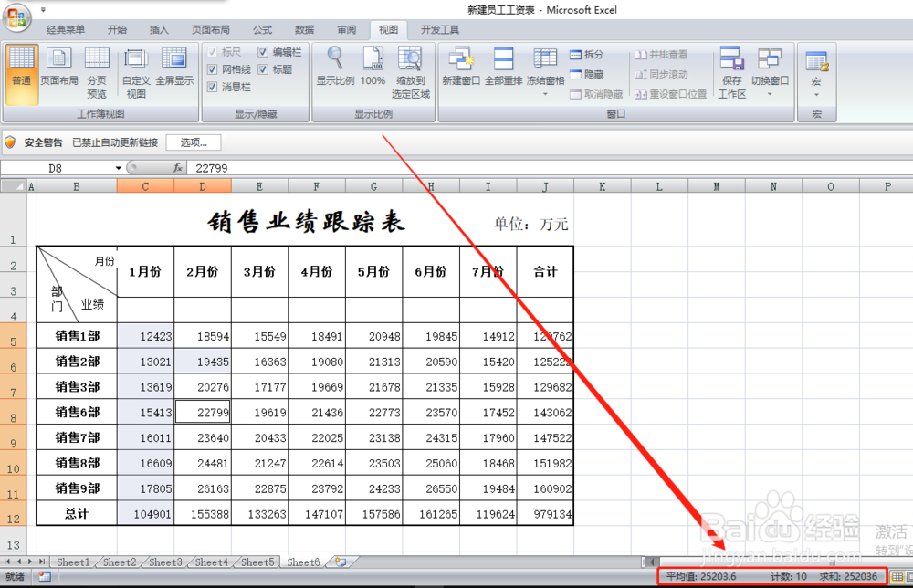Open the Name Box dropdown arrow
This screenshot has width=913, height=588.
click(121, 168)
